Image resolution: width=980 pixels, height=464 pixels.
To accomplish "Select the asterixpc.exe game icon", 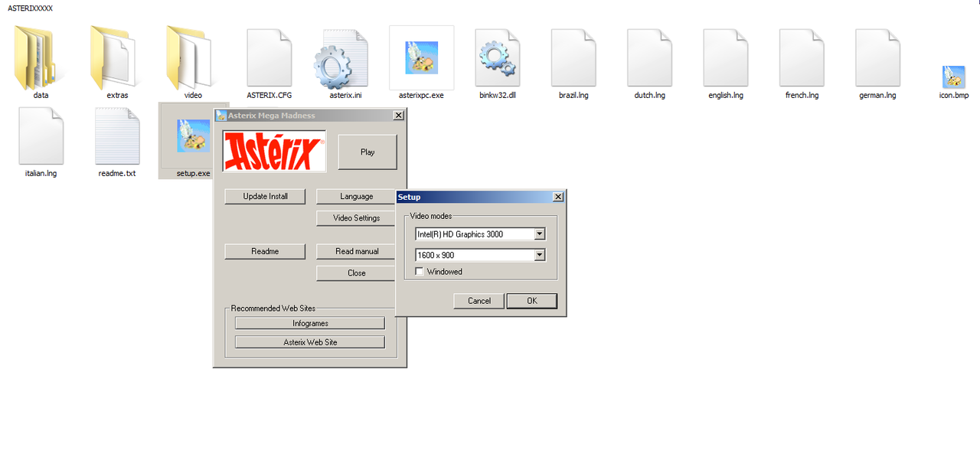I will point(421,57).
